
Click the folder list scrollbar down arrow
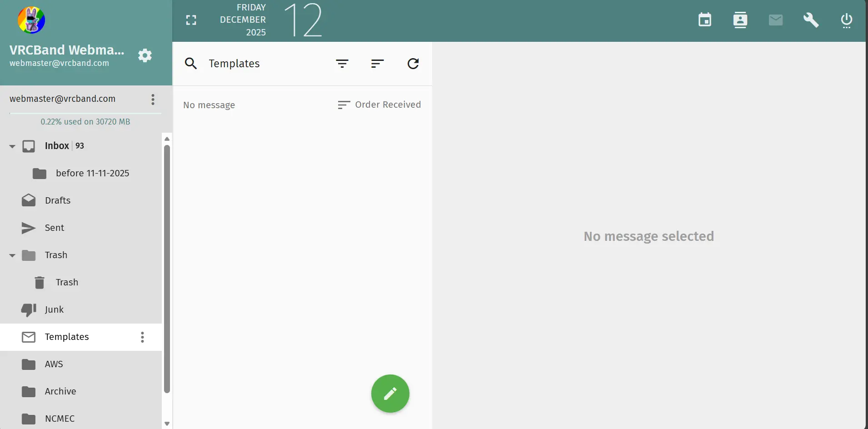click(x=167, y=424)
